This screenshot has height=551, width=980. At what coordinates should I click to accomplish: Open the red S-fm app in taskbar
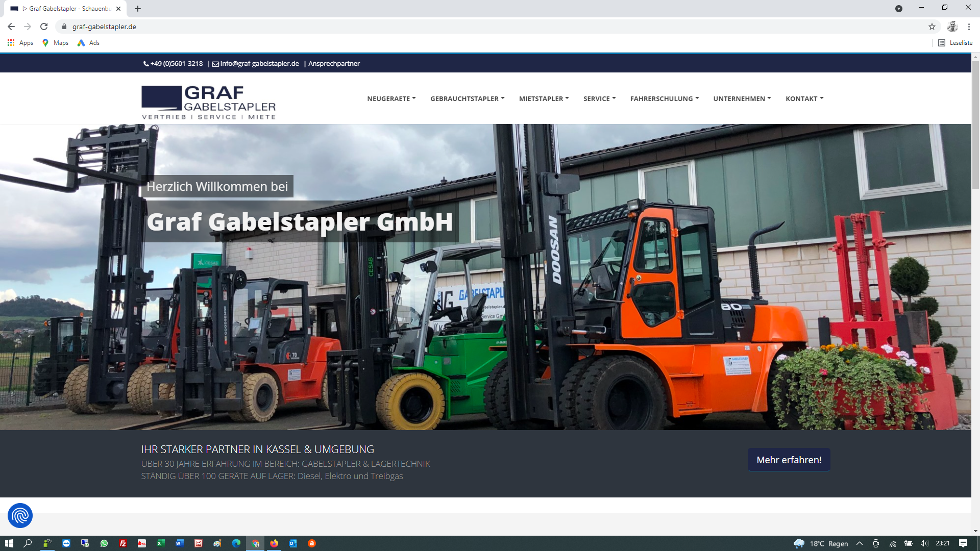tap(142, 543)
